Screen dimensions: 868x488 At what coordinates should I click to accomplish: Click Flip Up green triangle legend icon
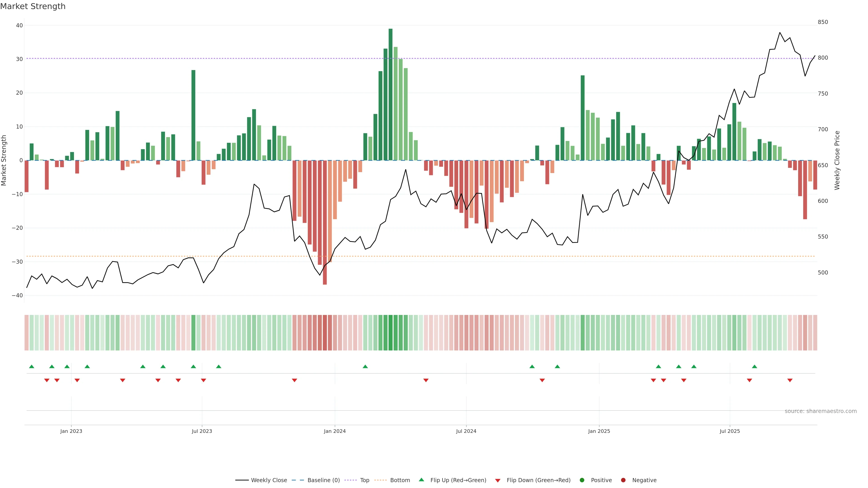421,480
